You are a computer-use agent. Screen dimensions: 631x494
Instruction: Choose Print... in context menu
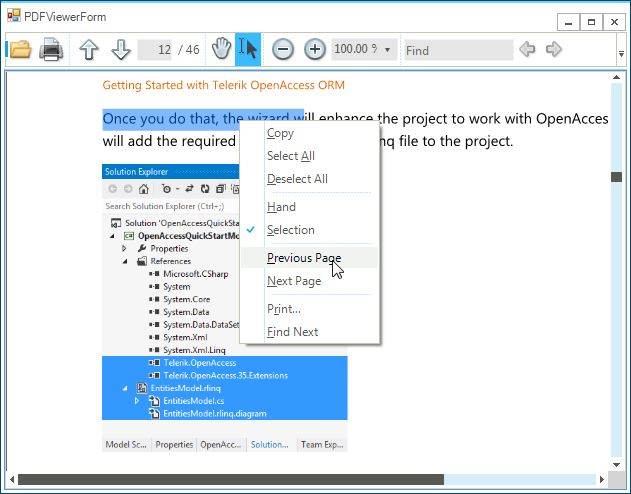[x=310, y=309]
